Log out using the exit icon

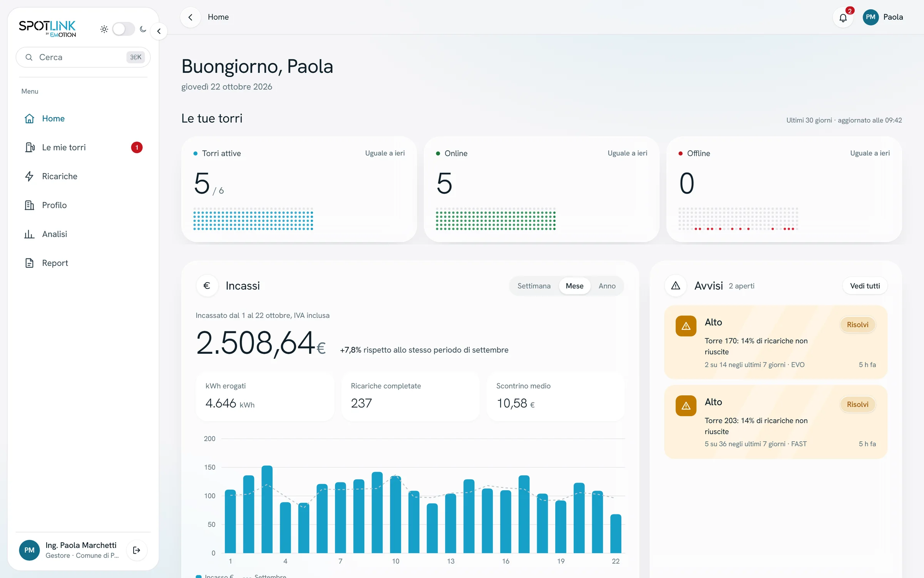point(137,550)
